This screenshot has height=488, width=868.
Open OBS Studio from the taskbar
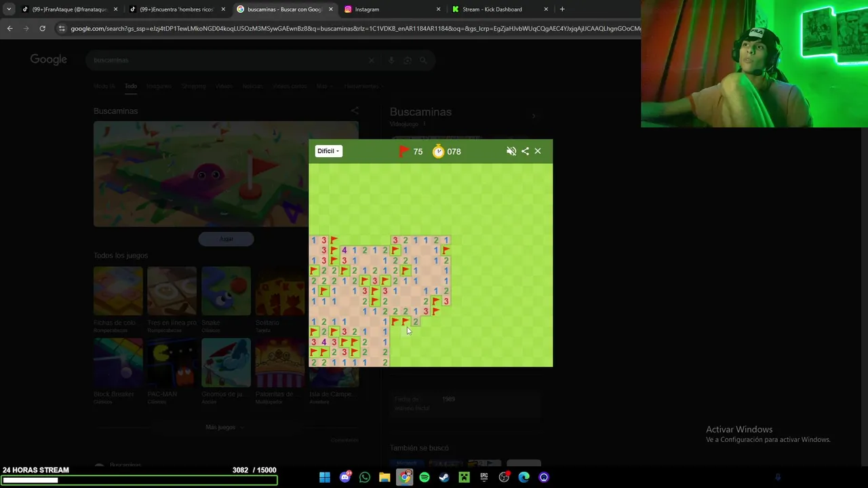504,477
